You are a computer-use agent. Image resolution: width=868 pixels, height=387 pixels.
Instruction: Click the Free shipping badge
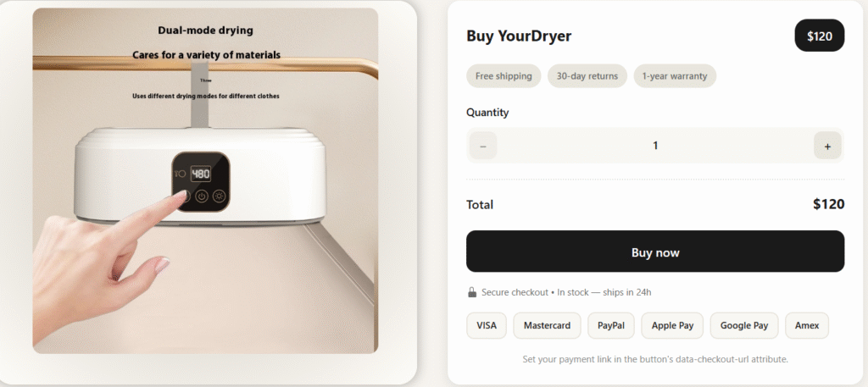504,76
